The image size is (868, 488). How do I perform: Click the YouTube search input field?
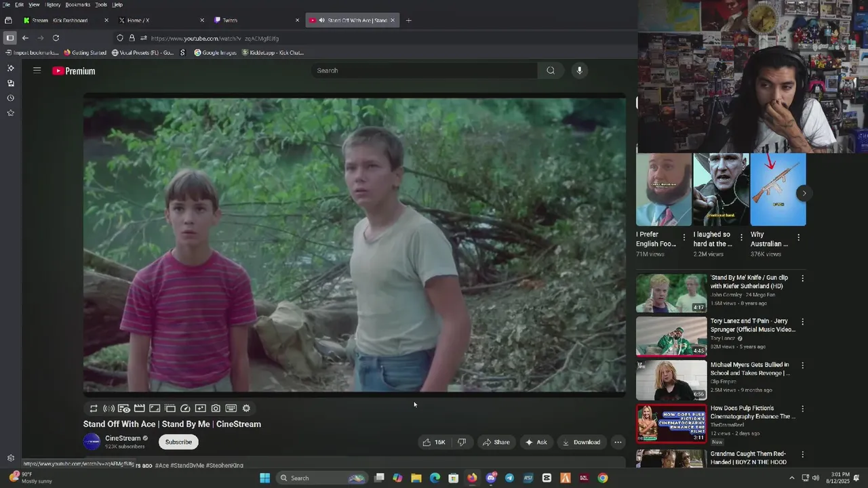(425, 70)
